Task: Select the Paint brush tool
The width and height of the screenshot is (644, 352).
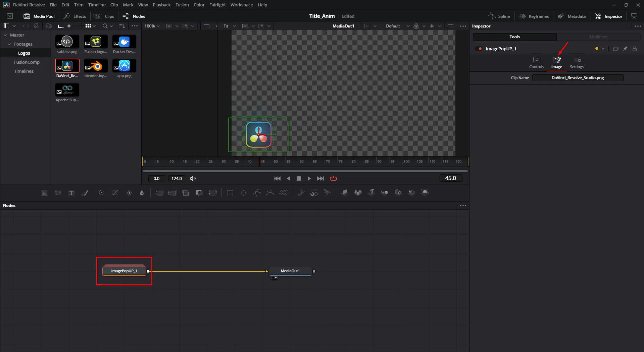Action: pos(85,193)
